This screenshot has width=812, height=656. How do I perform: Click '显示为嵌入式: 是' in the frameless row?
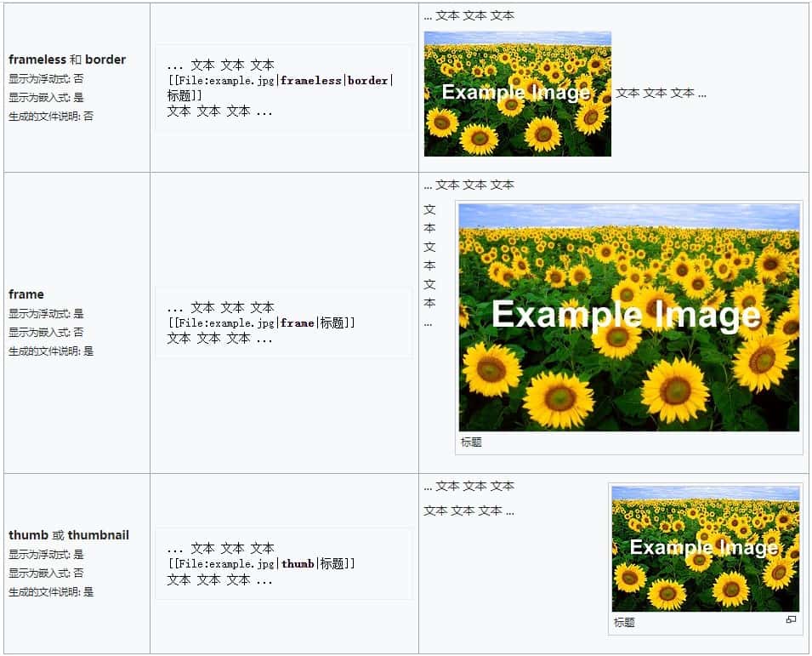(x=46, y=97)
